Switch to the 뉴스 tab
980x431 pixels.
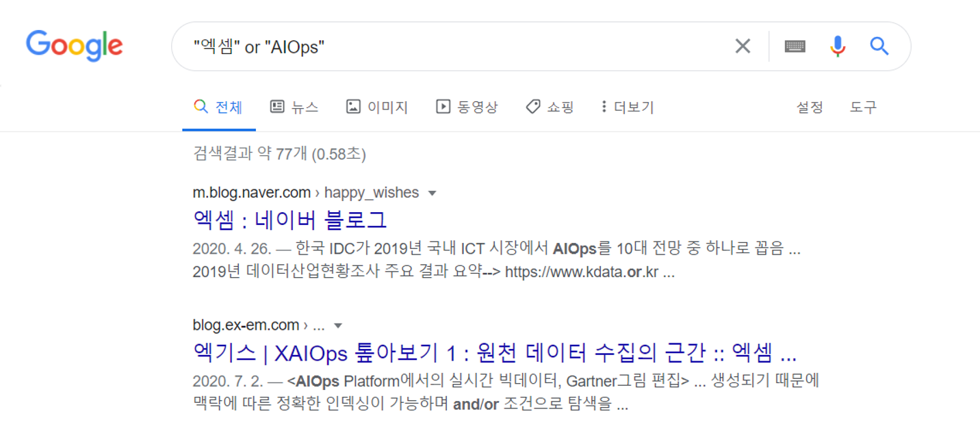pos(294,107)
